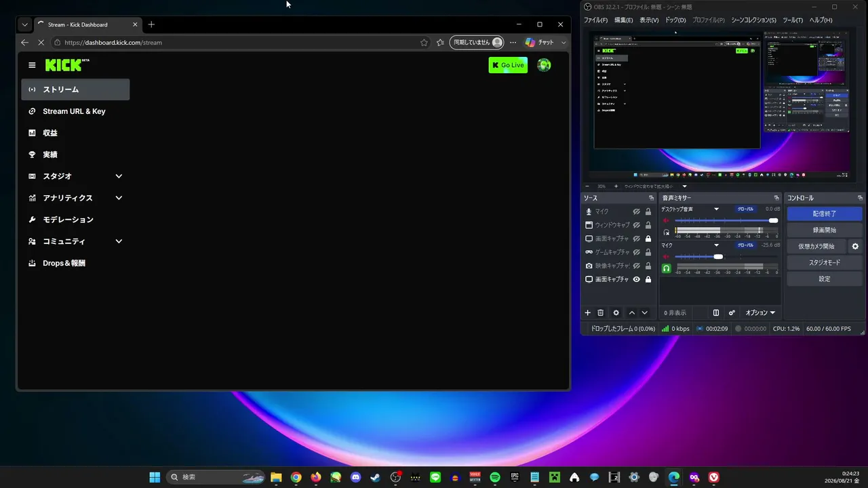This screenshot has width=868, height=488.
Task: Show the 映像キャプチャ source
Action: point(637,266)
